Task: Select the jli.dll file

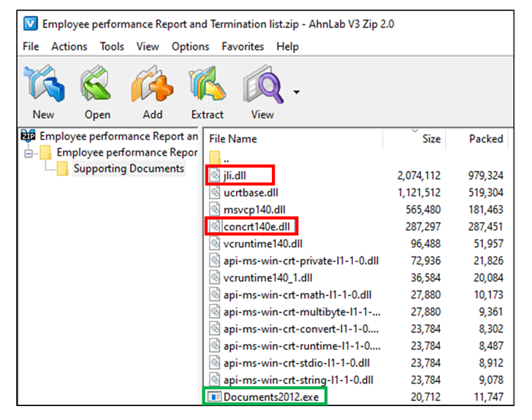Action: click(235, 176)
